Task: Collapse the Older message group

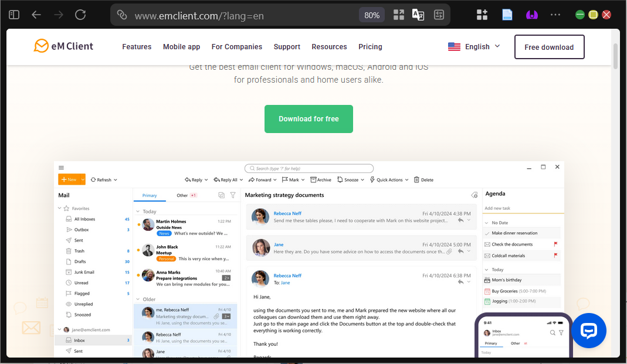Action: (138, 299)
